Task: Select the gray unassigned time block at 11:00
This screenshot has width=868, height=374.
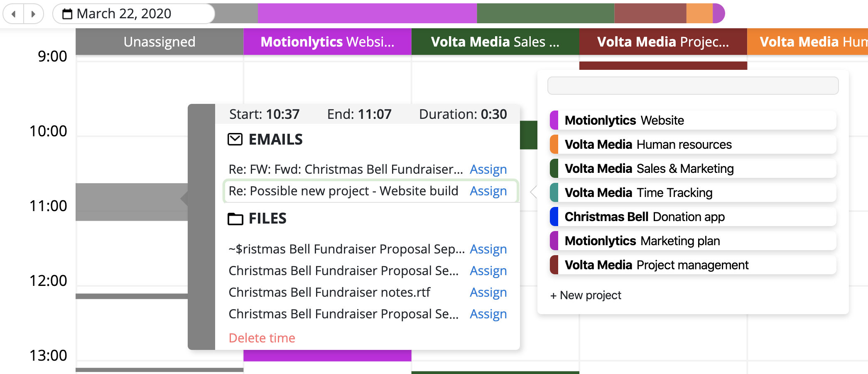Action: click(x=131, y=202)
